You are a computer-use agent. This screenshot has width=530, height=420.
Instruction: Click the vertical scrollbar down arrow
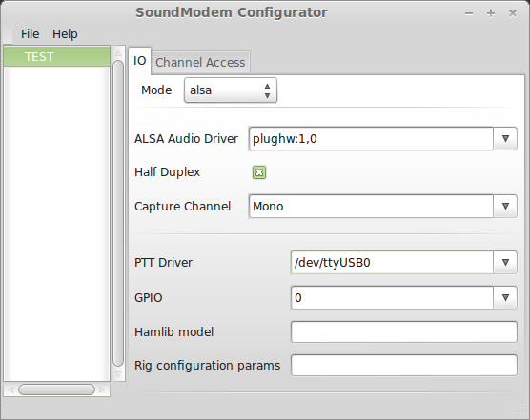pyautogui.click(x=118, y=374)
